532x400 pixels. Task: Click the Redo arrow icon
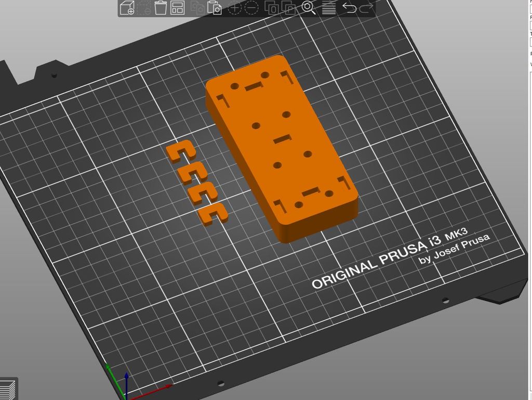click(x=366, y=7)
